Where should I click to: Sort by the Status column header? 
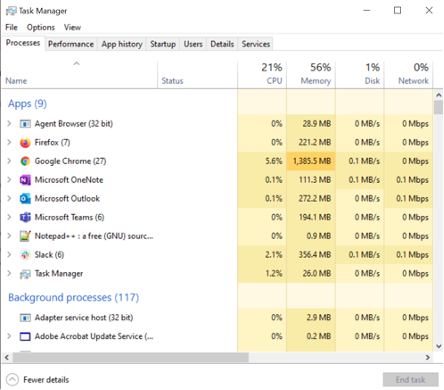click(x=197, y=75)
